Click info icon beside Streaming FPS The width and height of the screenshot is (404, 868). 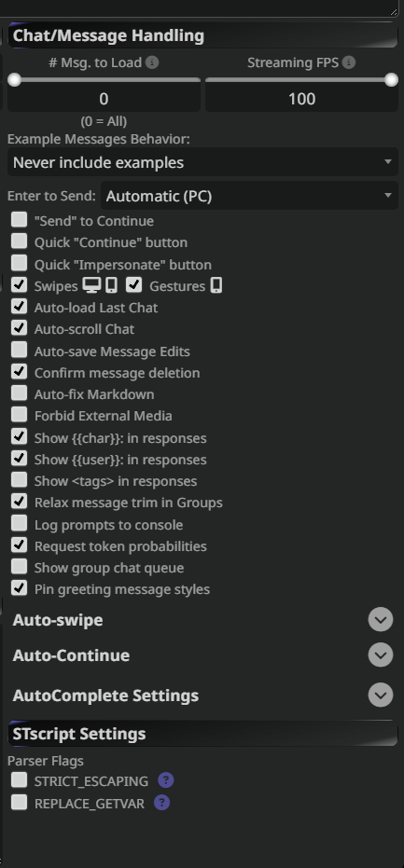349,62
